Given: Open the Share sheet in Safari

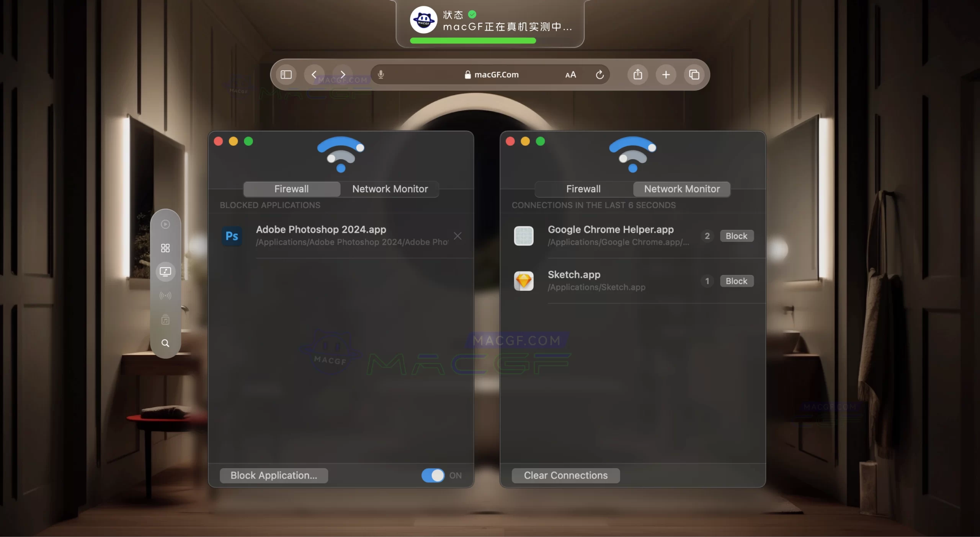Looking at the screenshot, I should 637,75.
